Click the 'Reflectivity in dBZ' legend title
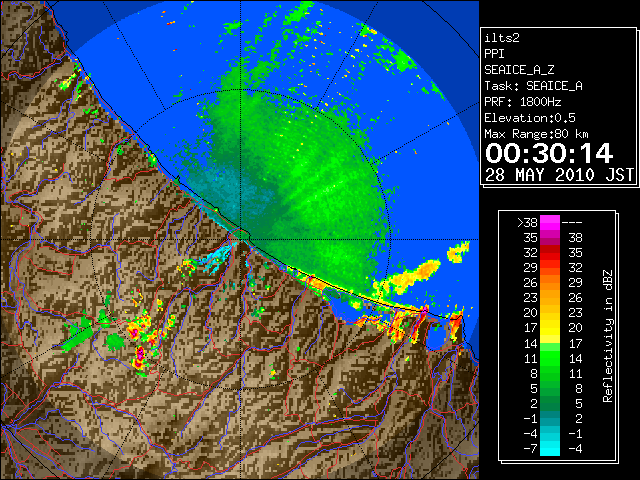 608,336
